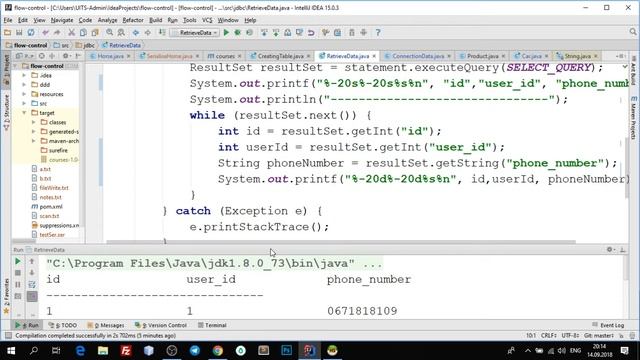The height and width of the screenshot is (360, 640).
Task: Expand the resources folder
Action: click(x=24, y=94)
